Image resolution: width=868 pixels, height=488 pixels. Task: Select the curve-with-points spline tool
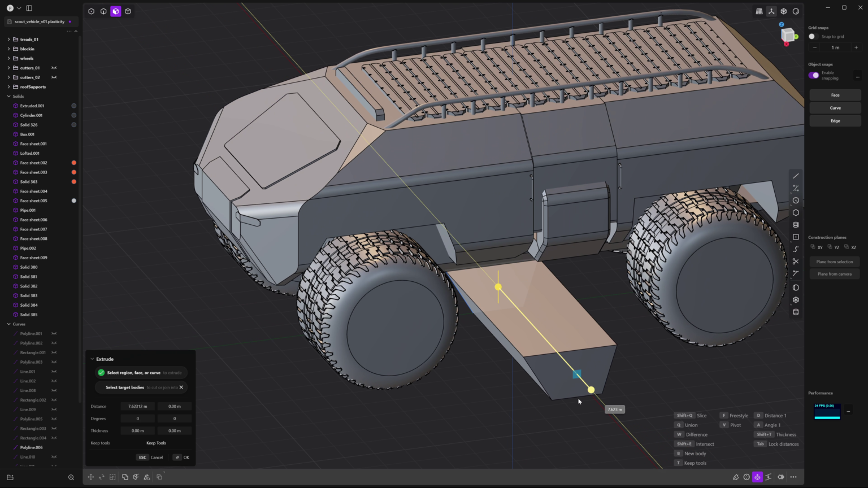(x=796, y=188)
